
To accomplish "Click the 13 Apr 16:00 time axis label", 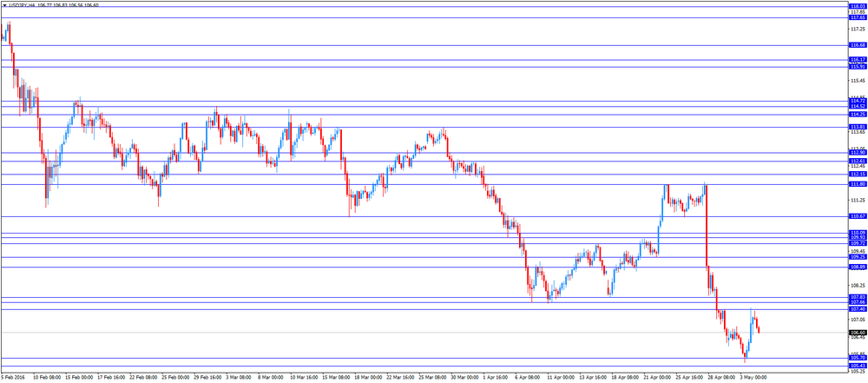I will click(594, 377).
